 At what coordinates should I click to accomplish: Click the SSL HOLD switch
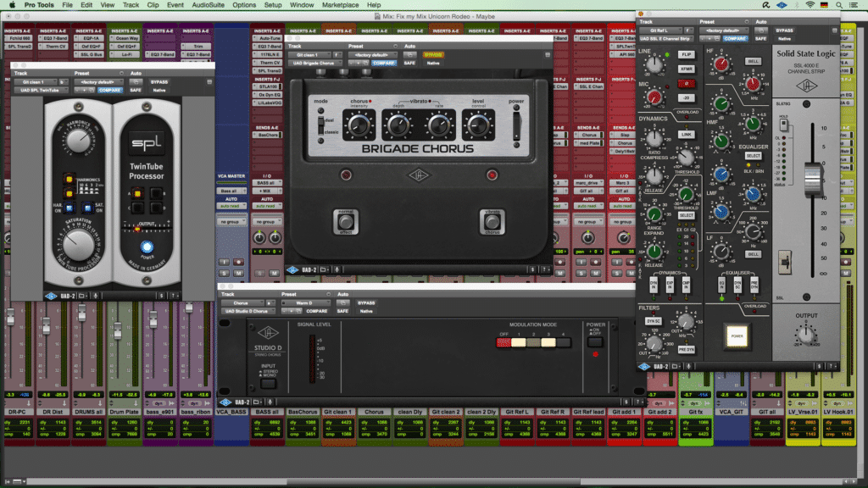click(x=784, y=125)
